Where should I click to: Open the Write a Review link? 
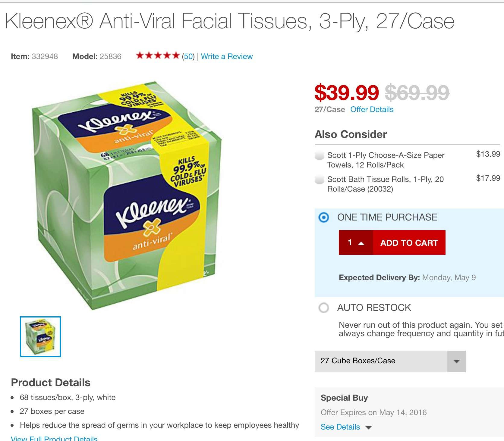227,56
